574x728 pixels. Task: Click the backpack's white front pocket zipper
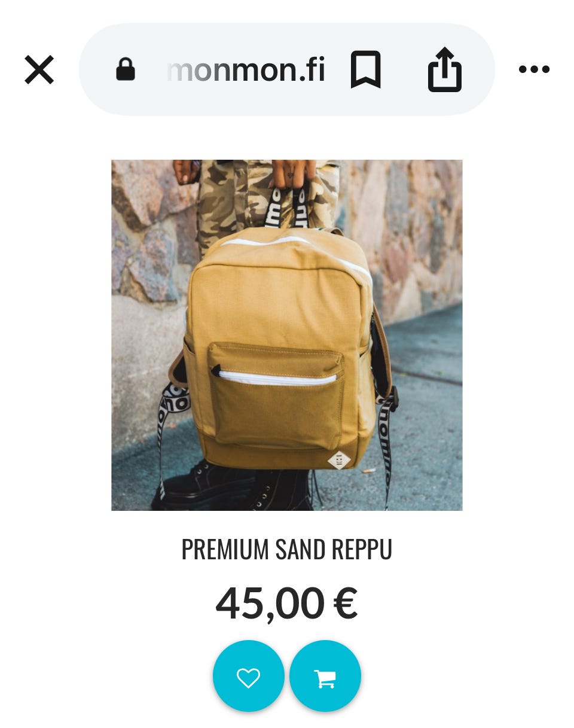coord(275,377)
